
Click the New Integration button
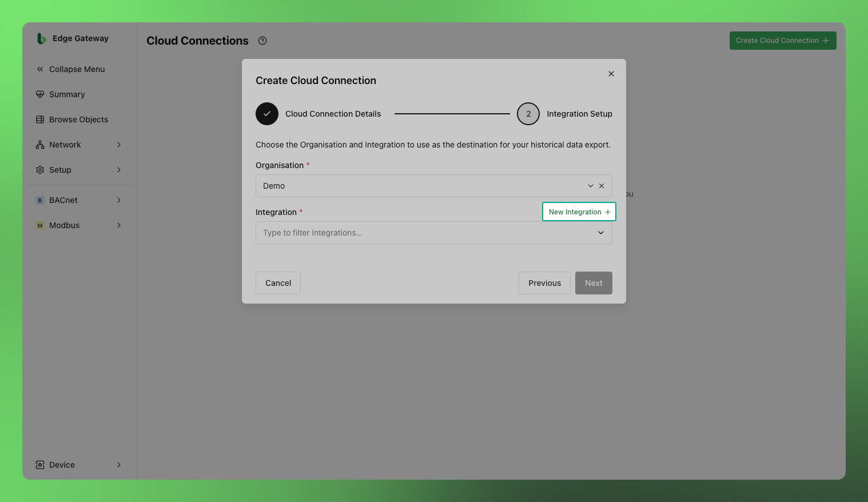579,212
